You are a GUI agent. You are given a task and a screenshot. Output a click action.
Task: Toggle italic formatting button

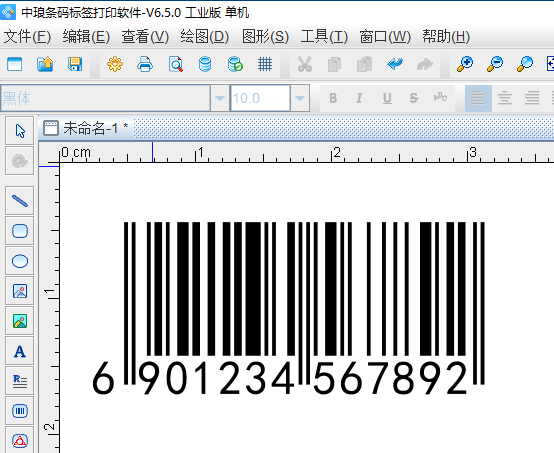359,98
